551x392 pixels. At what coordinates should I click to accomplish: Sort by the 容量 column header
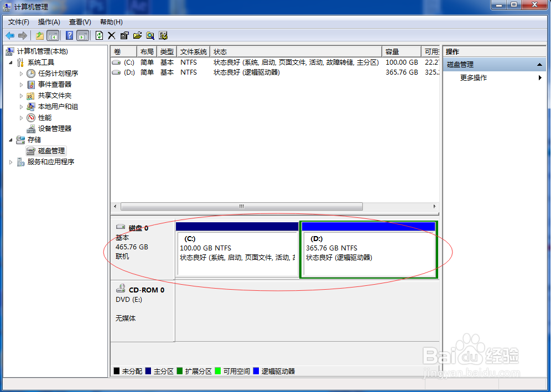coord(402,51)
